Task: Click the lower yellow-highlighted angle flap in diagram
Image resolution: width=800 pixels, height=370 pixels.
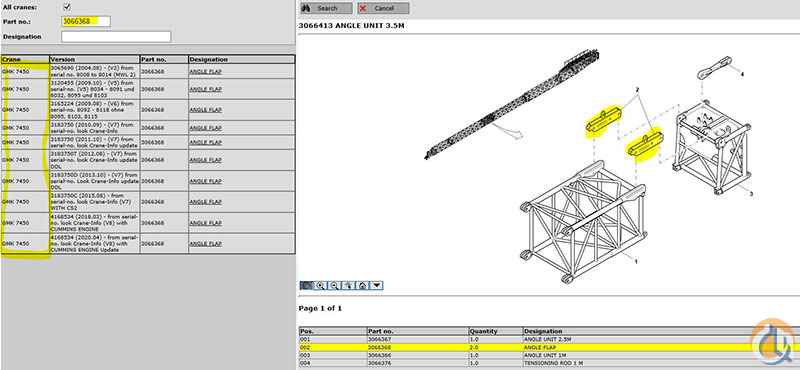Action: (645, 144)
